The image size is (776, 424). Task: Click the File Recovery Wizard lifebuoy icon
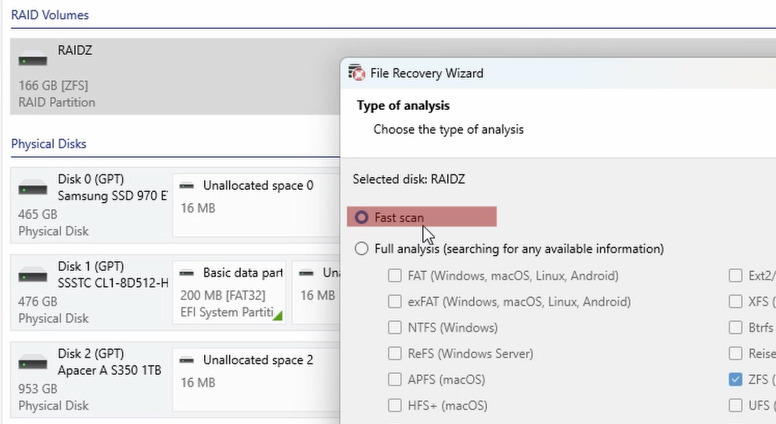(356, 73)
